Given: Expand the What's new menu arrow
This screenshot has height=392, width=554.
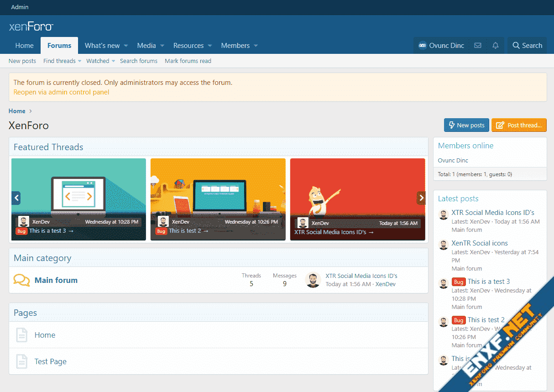Looking at the screenshot, I should tap(126, 46).
